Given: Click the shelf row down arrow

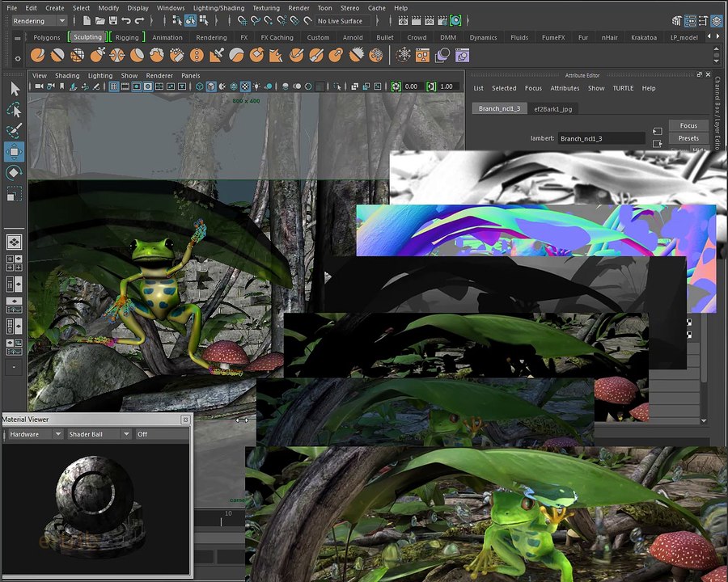Looking at the screenshot, I should [x=717, y=61].
